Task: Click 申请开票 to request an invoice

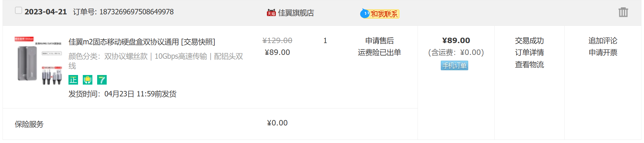Action: pos(603,52)
